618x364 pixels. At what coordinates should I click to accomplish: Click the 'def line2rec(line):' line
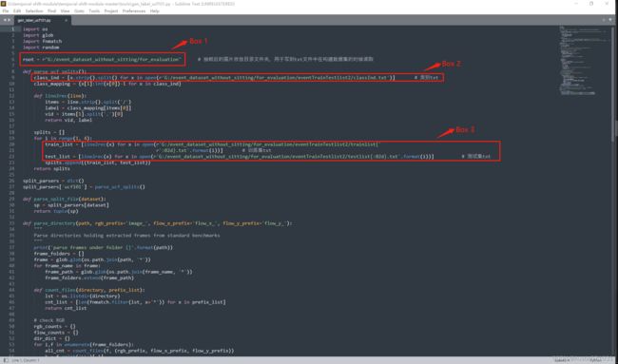click(x=60, y=96)
